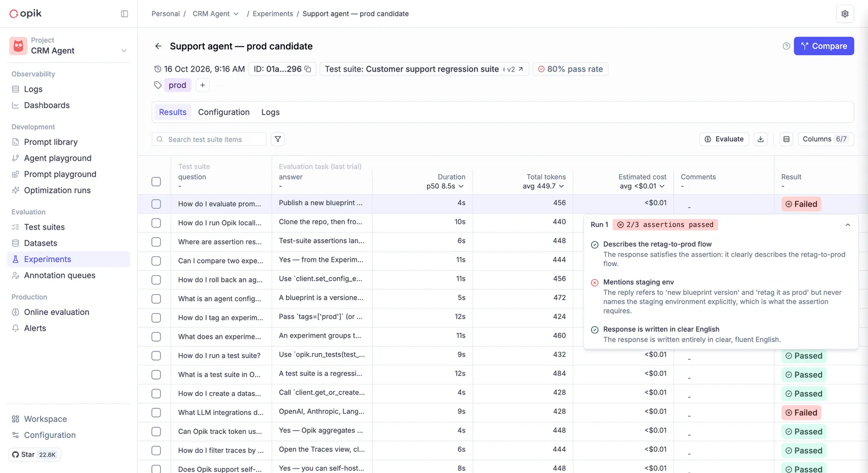The image size is (868, 473).
Task: Collapse the sidebar panel icon
Action: [124, 14]
